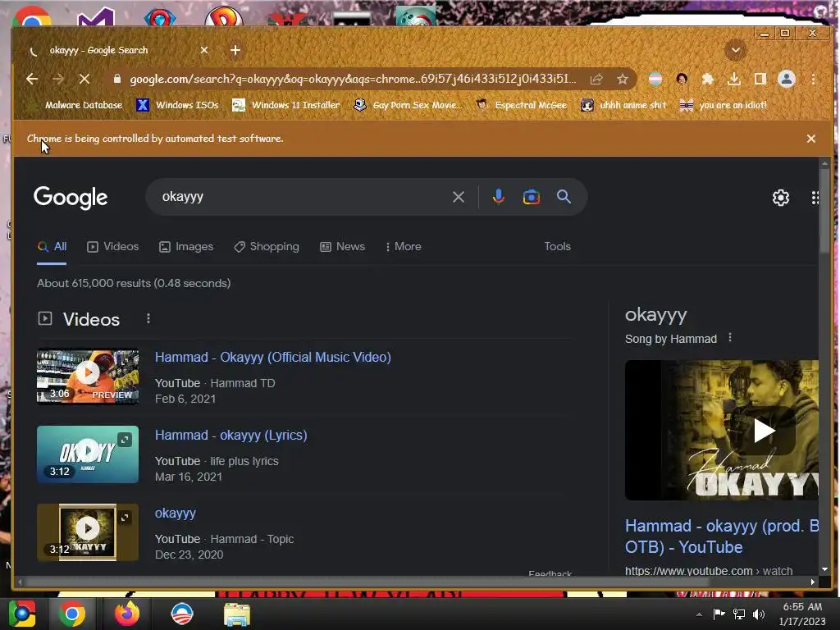The image size is (840, 630).
Task: Go back using the browser back arrow
Action: coord(32,80)
